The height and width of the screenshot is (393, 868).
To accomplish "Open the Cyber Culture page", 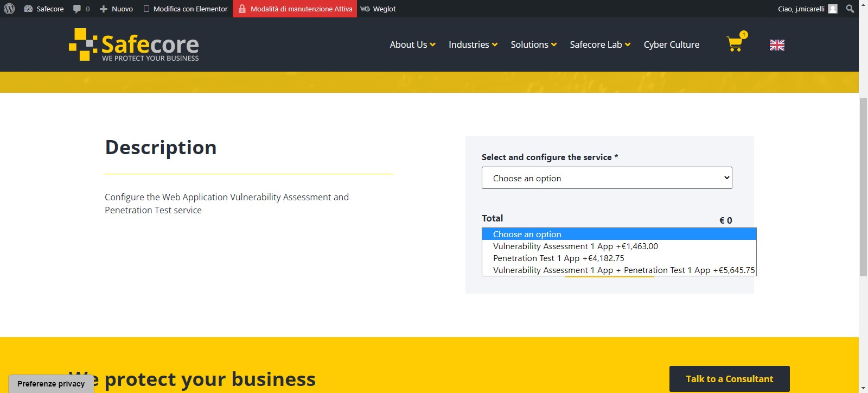I will 672,45.
